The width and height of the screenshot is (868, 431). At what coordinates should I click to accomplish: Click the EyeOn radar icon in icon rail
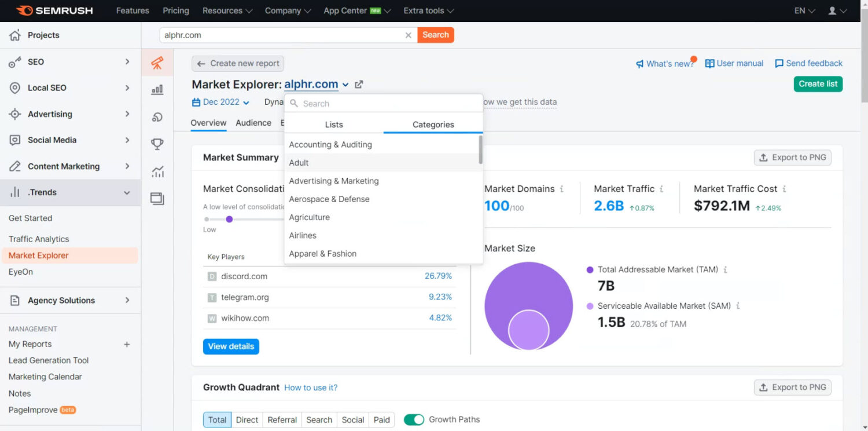point(157,117)
